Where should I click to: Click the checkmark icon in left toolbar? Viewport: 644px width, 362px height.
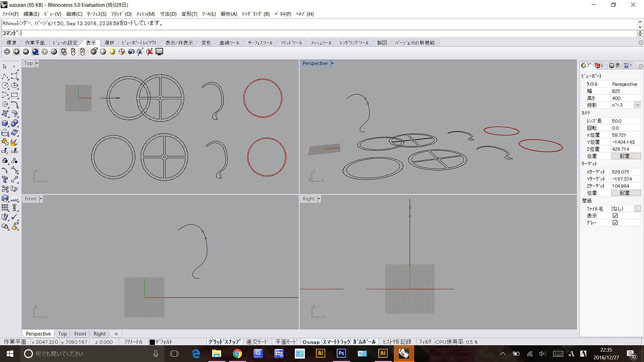click(x=15, y=217)
